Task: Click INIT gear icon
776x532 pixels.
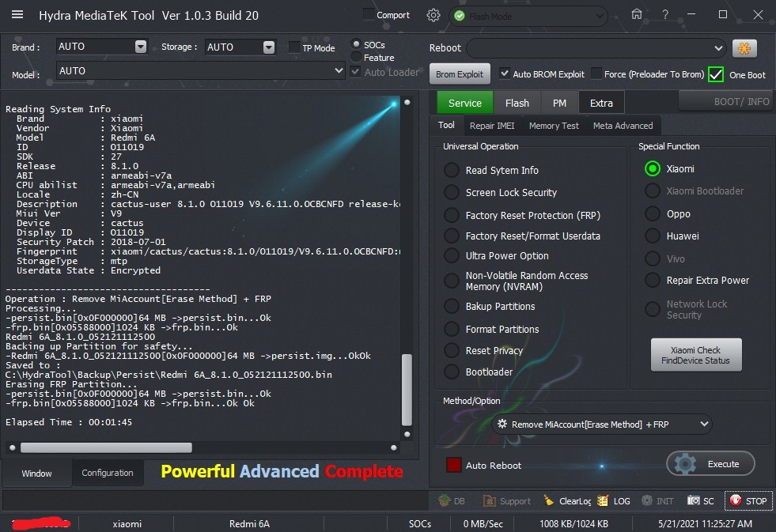Action: 647,500
